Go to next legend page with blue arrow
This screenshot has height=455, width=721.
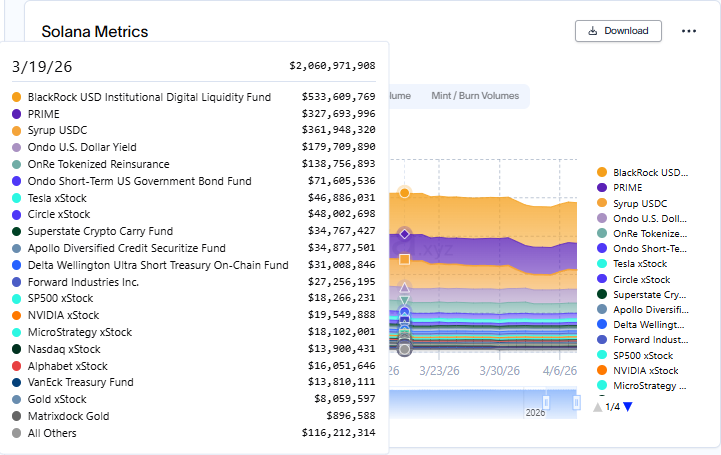tap(628, 406)
